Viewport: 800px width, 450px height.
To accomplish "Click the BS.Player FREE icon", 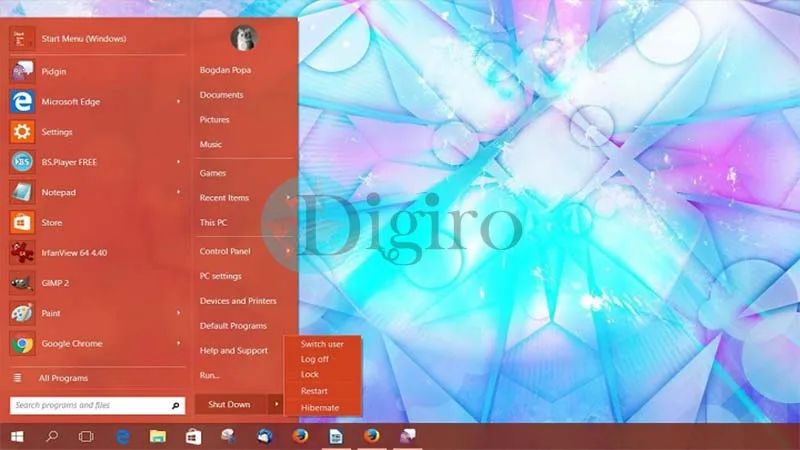I will [x=22, y=162].
